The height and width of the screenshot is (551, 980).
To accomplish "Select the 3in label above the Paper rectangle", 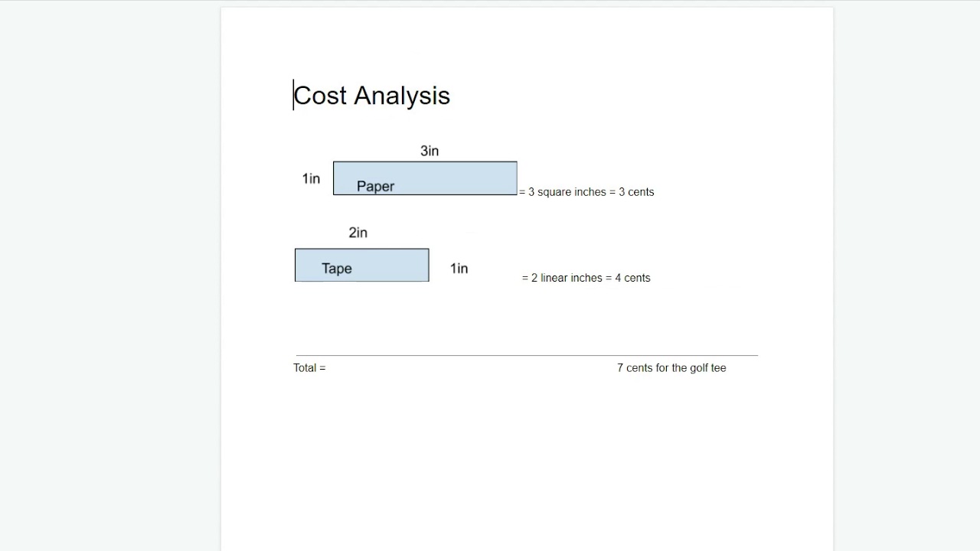I will [x=430, y=151].
